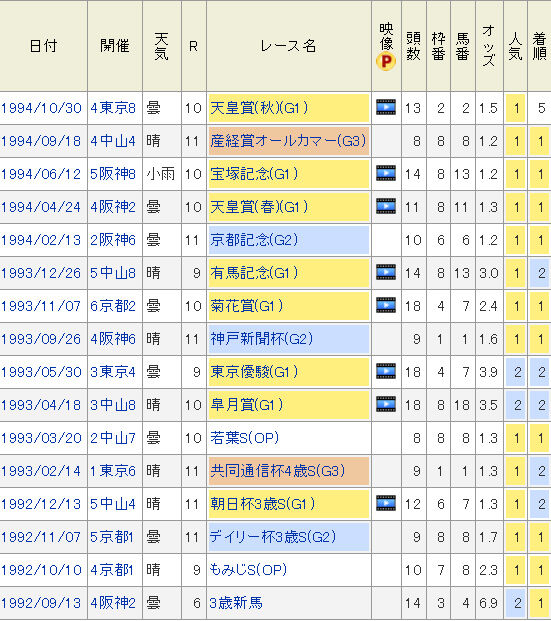
Task: Play video for 朝日杯3歳S(G1) race
Action: [x=386, y=503]
